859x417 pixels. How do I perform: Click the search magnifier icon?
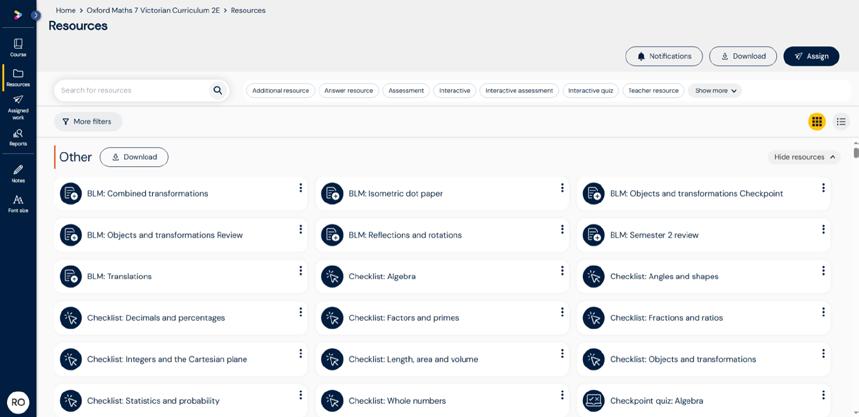pyautogui.click(x=217, y=90)
